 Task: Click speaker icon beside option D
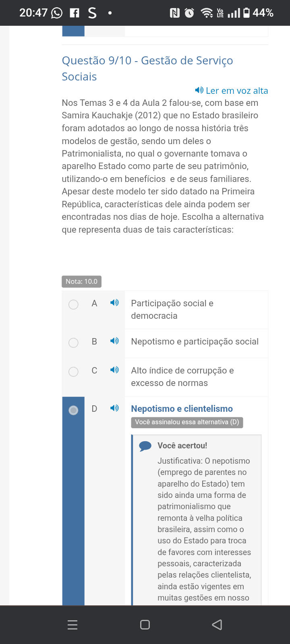click(114, 408)
